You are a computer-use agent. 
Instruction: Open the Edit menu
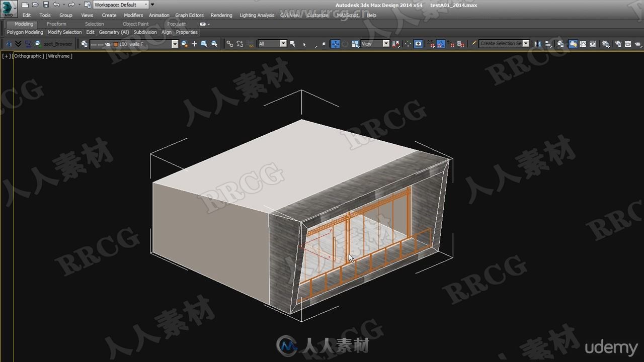point(27,15)
